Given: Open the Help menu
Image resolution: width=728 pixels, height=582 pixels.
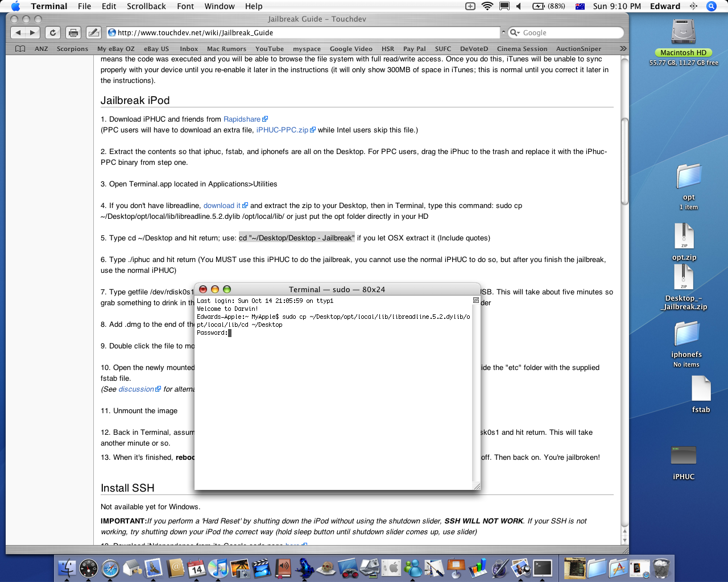Looking at the screenshot, I should coord(254,6).
